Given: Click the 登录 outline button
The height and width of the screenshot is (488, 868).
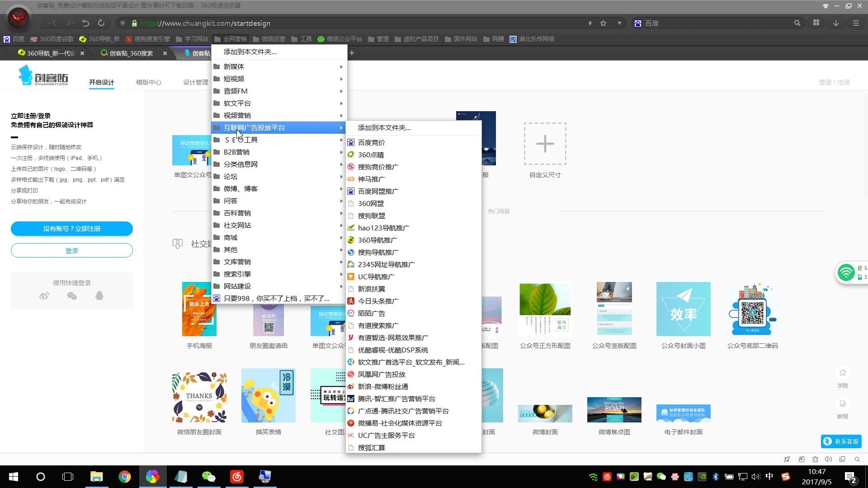Looking at the screenshot, I should click(x=72, y=250).
